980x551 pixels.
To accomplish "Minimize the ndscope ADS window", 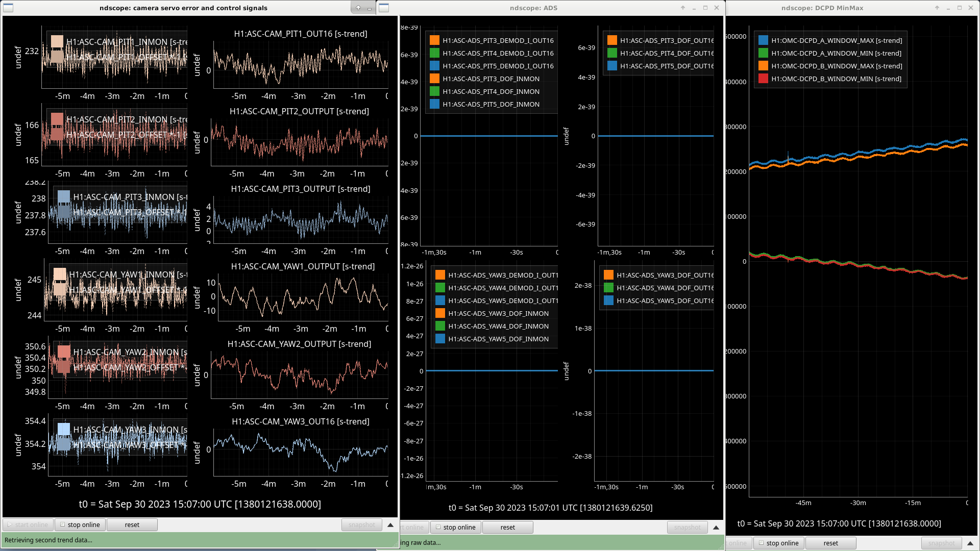I will [694, 8].
